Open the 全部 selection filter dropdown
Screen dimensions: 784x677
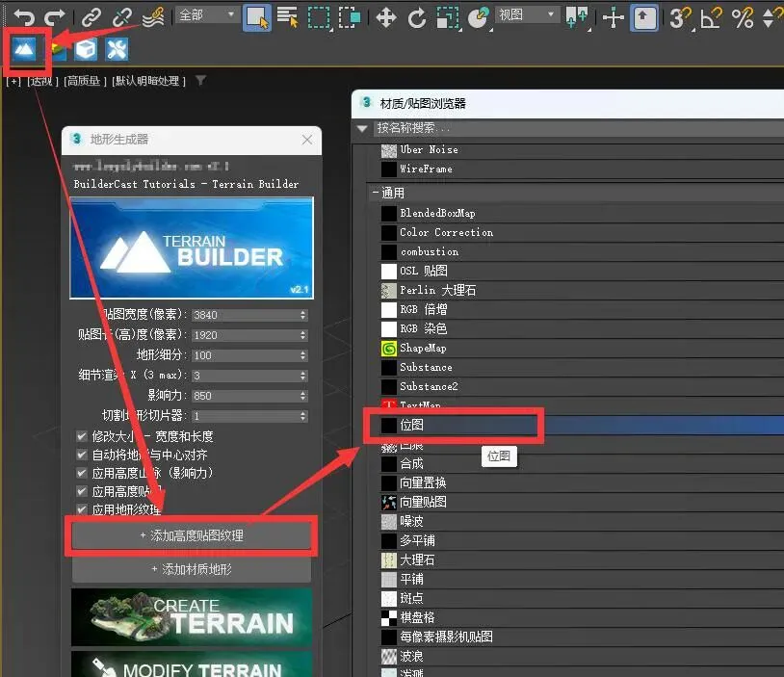(206, 15)
